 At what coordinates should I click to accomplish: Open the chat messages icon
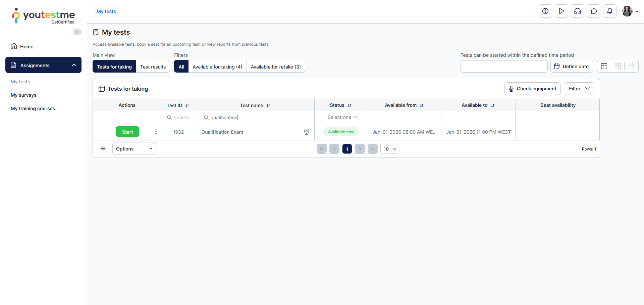point(593,11)
